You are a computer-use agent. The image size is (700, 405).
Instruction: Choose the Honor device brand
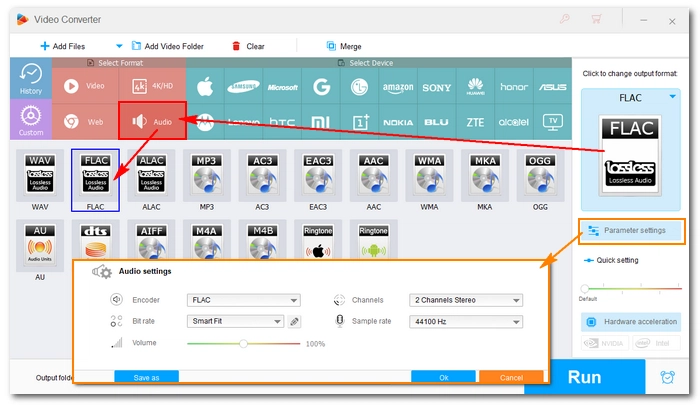514,86
